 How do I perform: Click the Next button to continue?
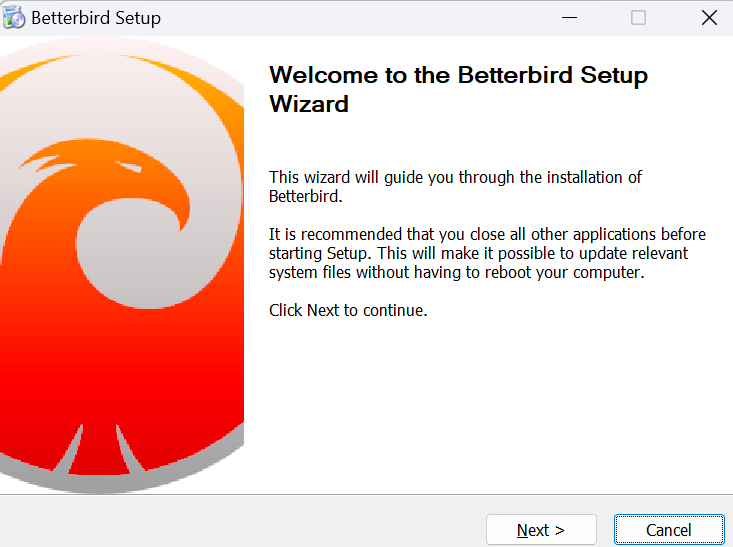[x=541, y=530]
